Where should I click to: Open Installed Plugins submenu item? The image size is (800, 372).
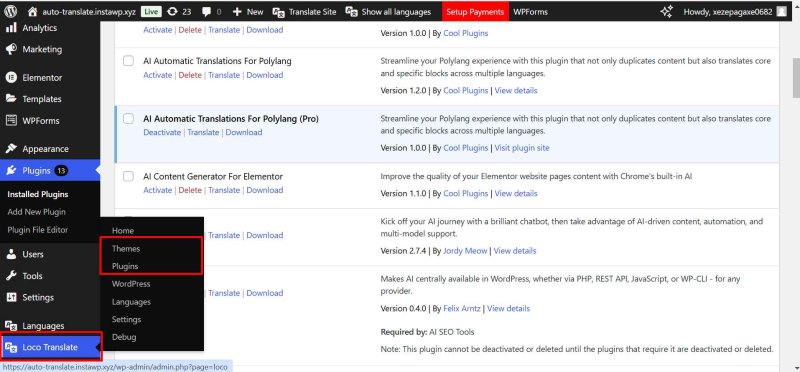(38, 194)
